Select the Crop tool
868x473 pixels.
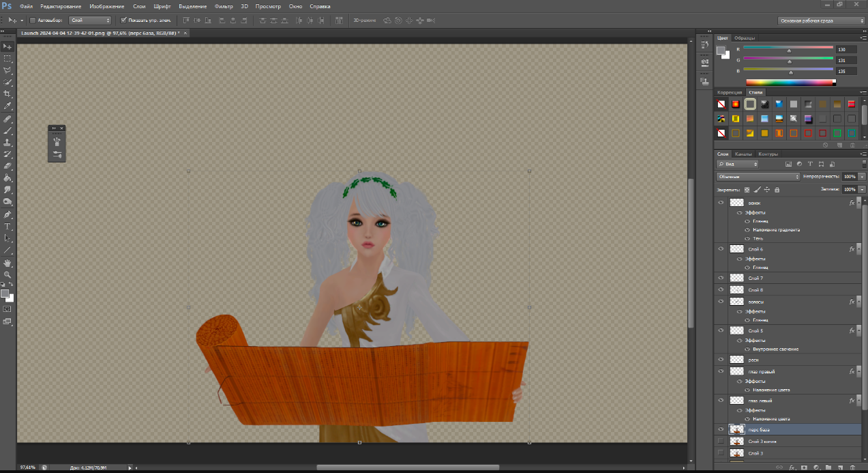pos(8,94)
